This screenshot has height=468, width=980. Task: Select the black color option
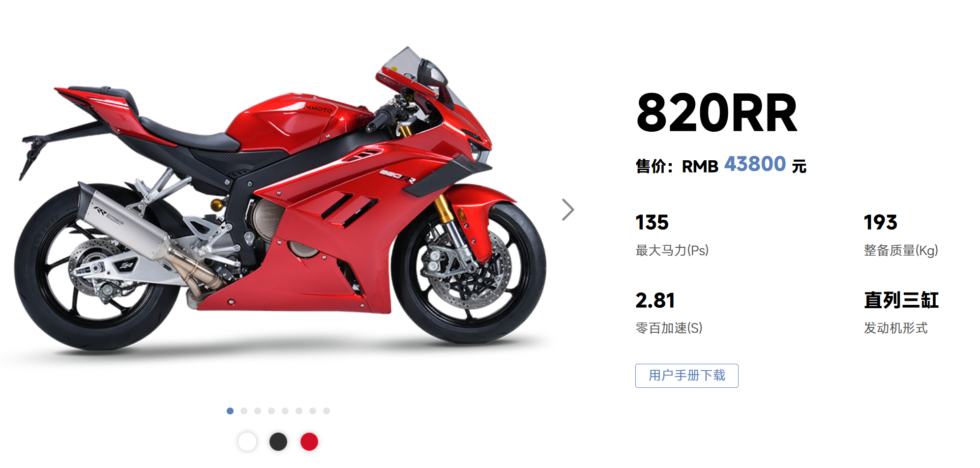[278, 441]
